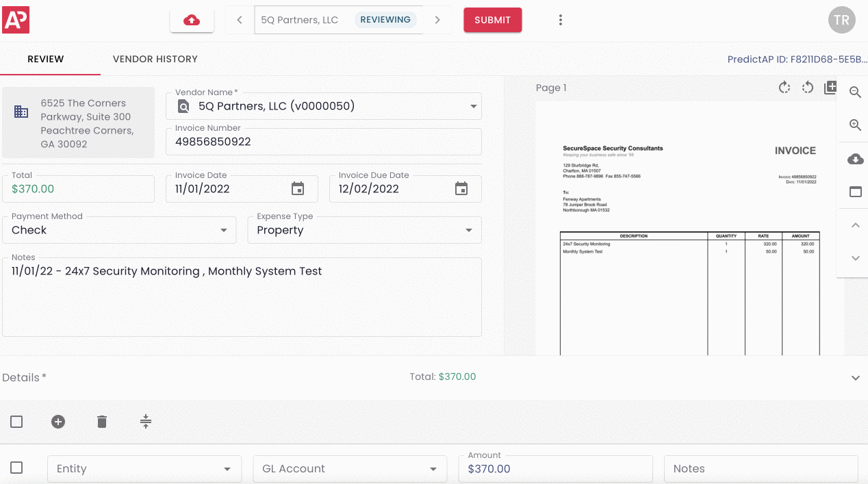
Task: Delete selected detail lines with trash icon
Action: point(102,422)
